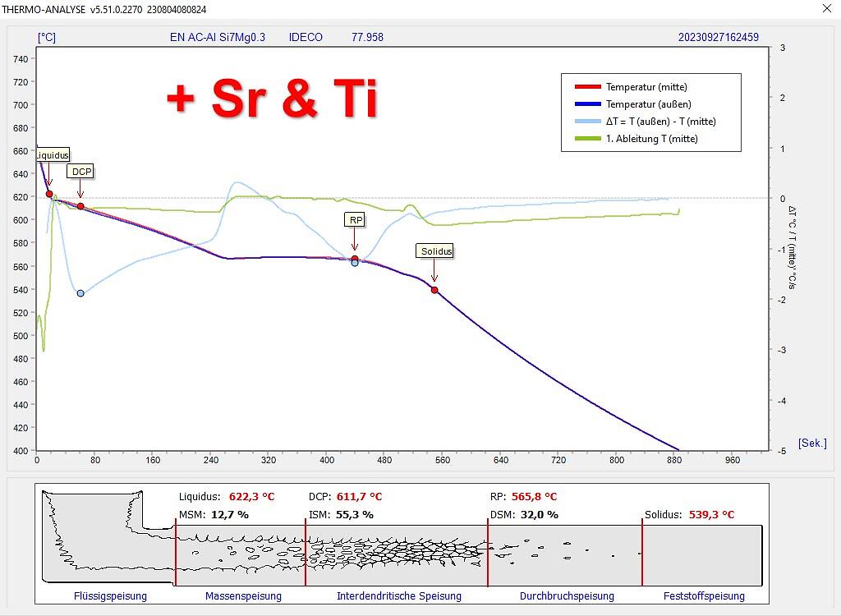Click the DCP callout label on the chart
The image size is (841, 616).
click(81, 172)
